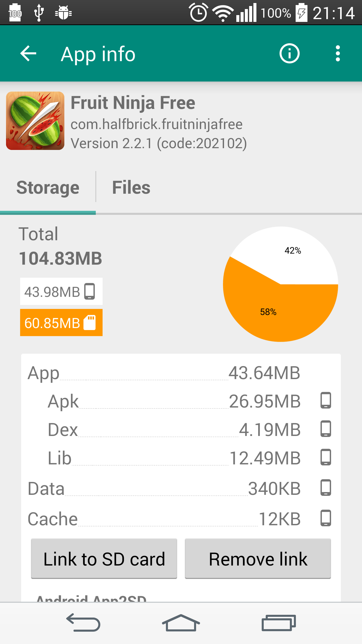
Task: Tap the 43.98MB internal storage box
Action: pyautogui.click(x=61, y=291)
